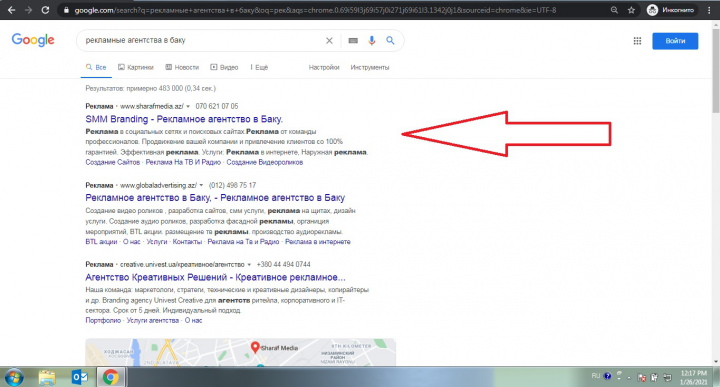
Task: Switch to the Новости tab
Action: point(182,67)
